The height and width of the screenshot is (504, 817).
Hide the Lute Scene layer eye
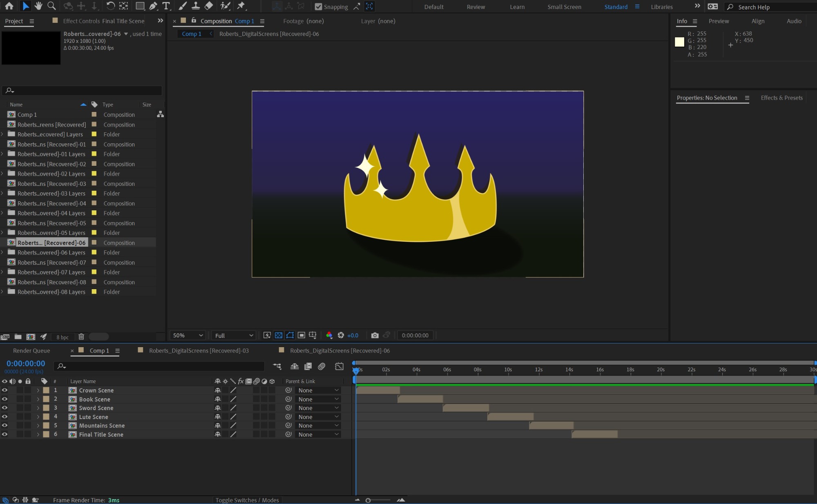(4, 417)
